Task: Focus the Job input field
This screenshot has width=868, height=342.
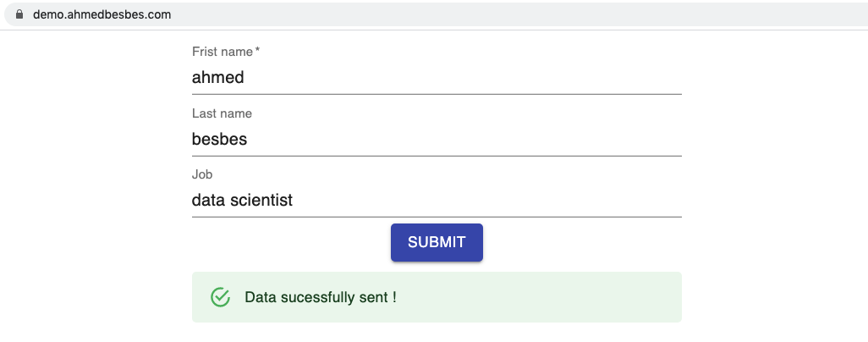Action: point(437,200)
